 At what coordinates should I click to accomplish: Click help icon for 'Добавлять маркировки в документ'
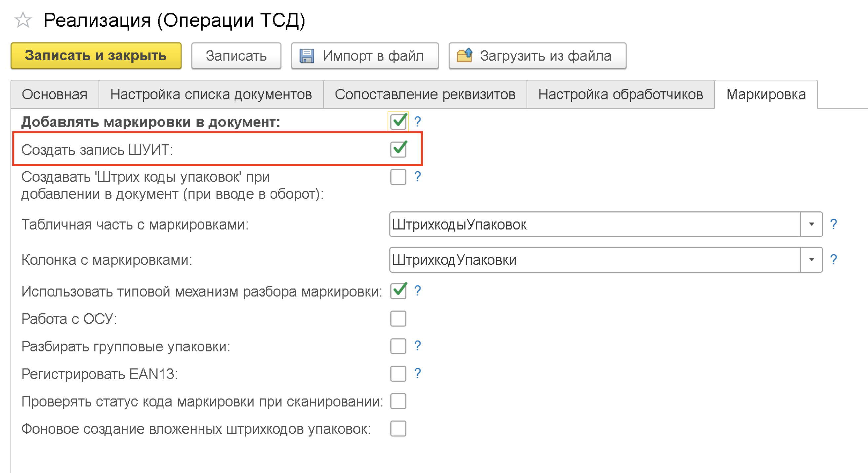(x=417, y=121)
